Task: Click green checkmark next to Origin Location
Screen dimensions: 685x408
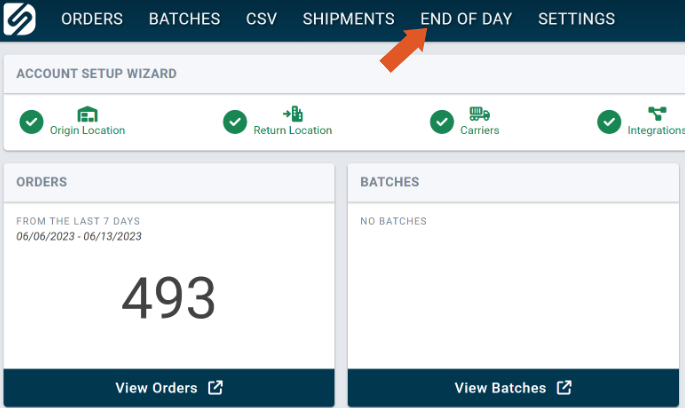Action: click(31, 122)
